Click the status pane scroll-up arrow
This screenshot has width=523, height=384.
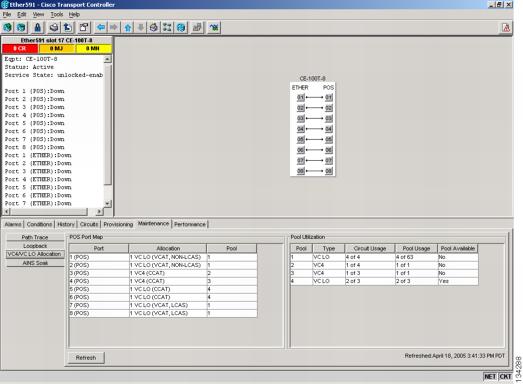107,59
